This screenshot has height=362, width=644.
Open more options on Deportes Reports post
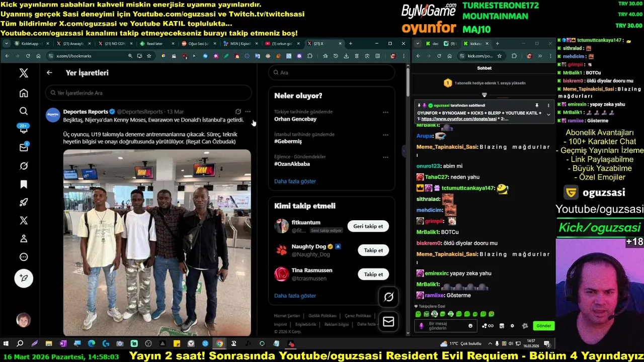(x=248, y=112)
